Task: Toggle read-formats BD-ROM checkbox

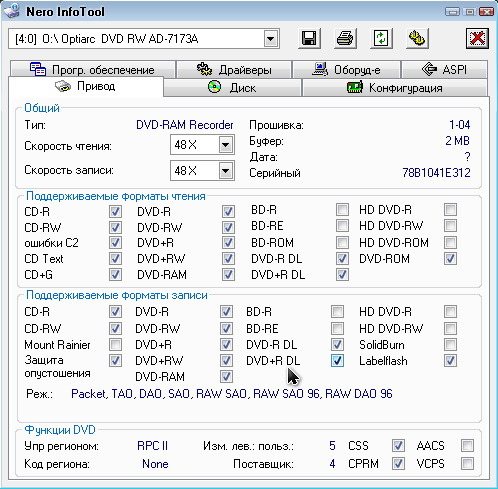Action: point(342,242)
